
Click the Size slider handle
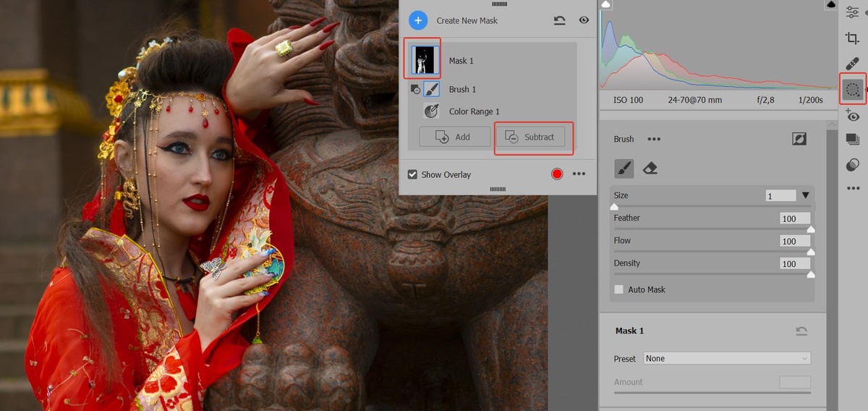[x=614, y=206]
